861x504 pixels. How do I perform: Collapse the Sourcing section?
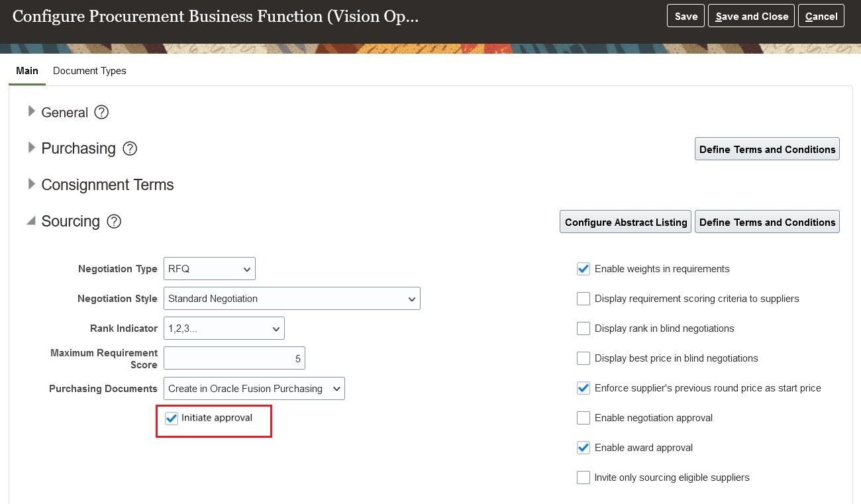point(31,221)
